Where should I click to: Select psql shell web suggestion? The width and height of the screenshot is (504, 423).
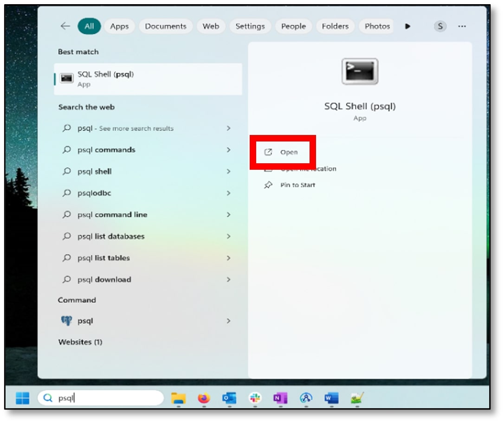95,171
